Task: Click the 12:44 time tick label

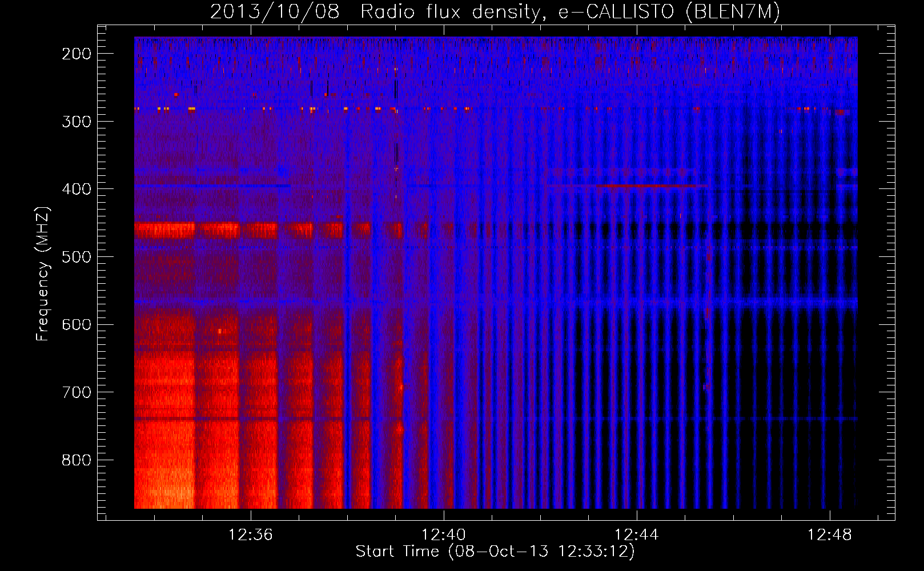Action: (x=637, y=535)
